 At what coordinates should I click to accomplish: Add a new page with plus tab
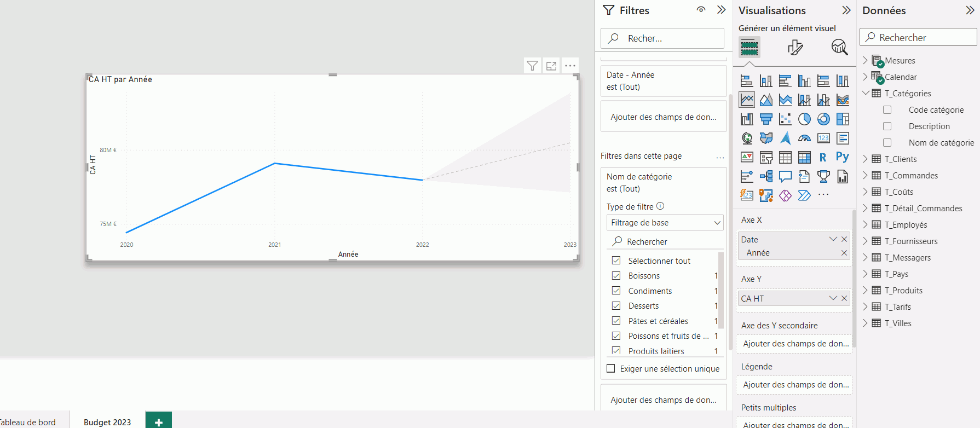click(x=159, y=421)
